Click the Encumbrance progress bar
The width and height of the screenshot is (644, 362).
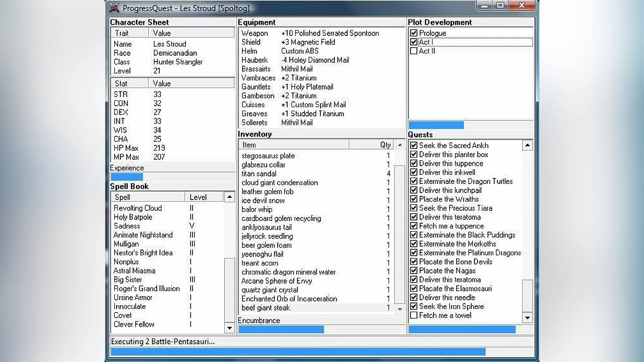tap(322, 329)
